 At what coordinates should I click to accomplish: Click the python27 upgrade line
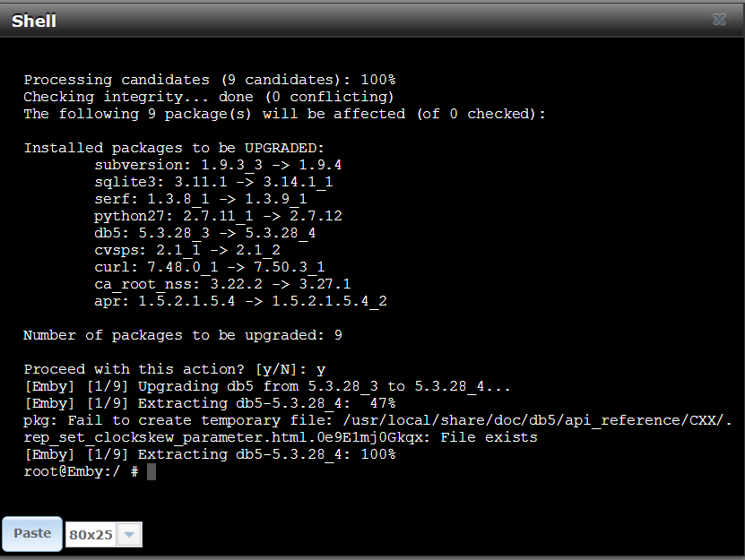click(218, 216)
